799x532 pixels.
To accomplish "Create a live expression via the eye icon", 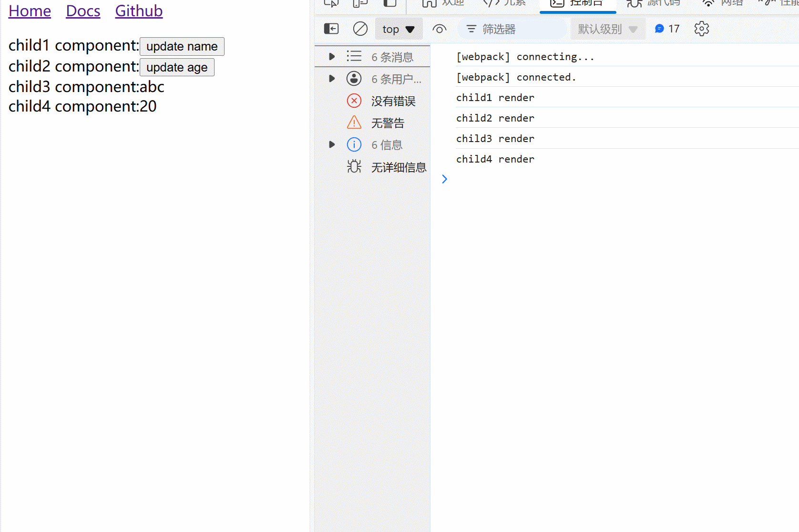I will (439, 29).
